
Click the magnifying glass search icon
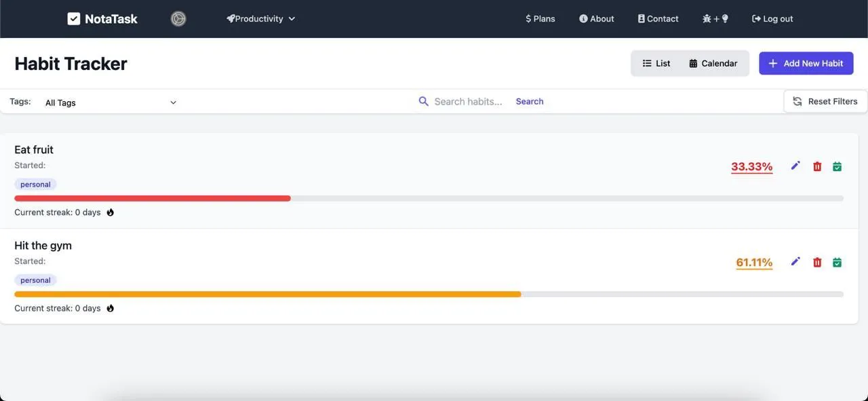[x=424, y=101]
